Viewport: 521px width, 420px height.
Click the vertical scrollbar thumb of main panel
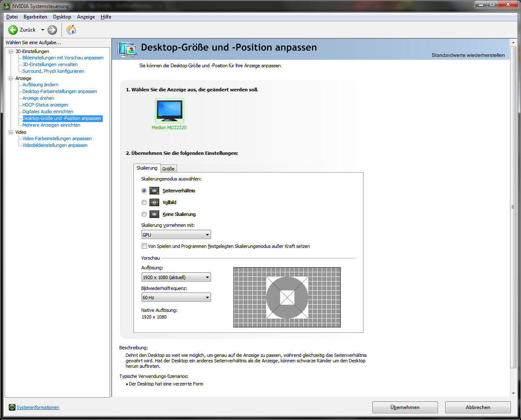click(x=513, y=207)
